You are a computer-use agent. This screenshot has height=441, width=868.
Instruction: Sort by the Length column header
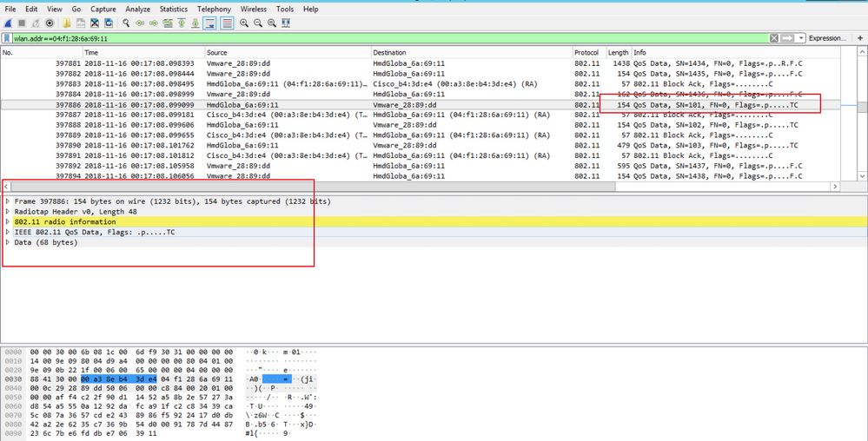[x=619, y=53]
